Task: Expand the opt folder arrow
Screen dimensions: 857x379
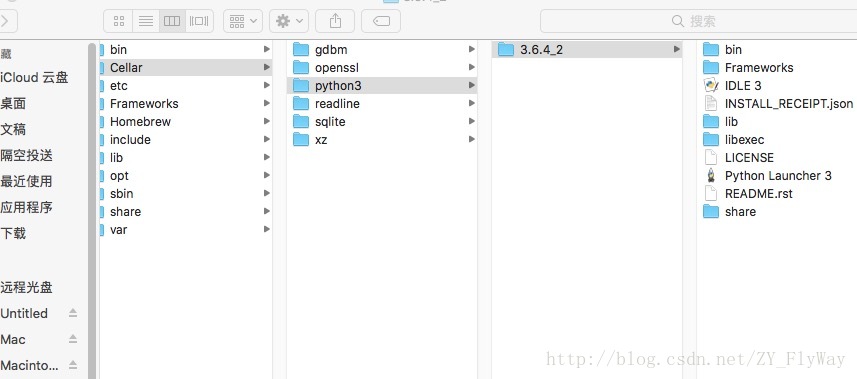Action: coord(267,176)
